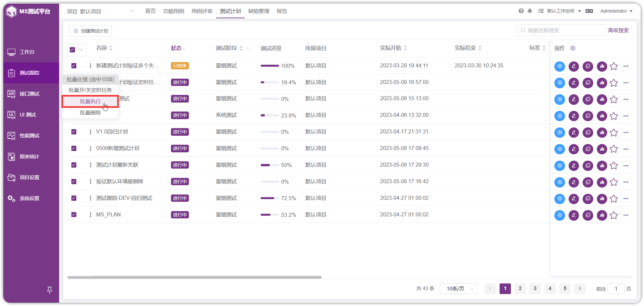Expand the 项目: 默认项目 selector

pyautogui.click(x=100, y=11)
